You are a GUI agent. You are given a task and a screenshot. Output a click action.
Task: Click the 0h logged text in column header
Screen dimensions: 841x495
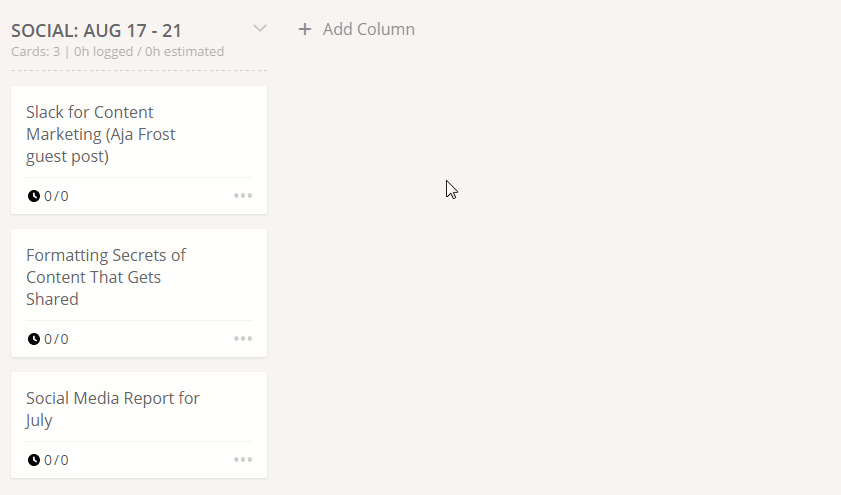103,52
